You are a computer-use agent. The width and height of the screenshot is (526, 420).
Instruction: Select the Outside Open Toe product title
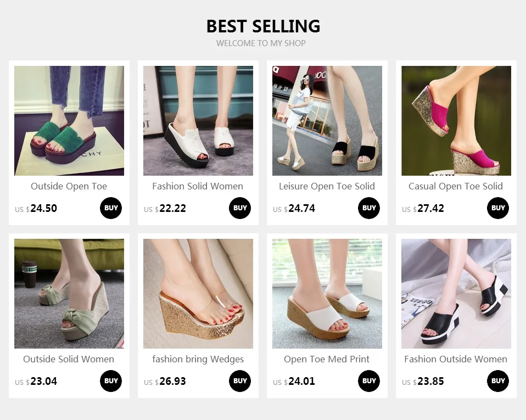click(69, 186)
